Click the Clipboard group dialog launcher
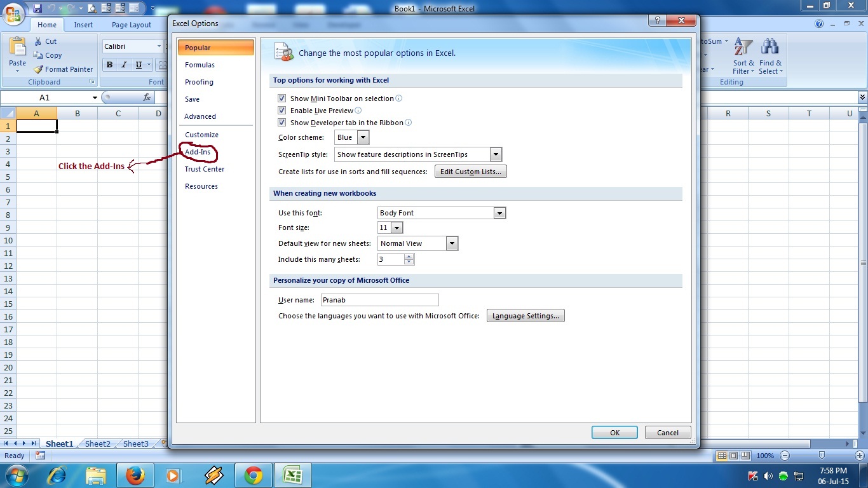This screenshot has width=868, height=488. tap(92, 82)
